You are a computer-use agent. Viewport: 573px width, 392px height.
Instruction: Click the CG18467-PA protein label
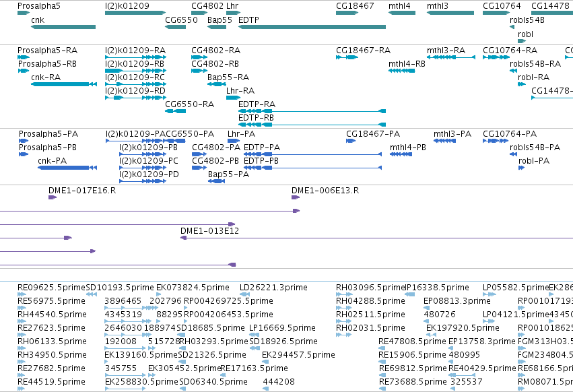point(373,134)
